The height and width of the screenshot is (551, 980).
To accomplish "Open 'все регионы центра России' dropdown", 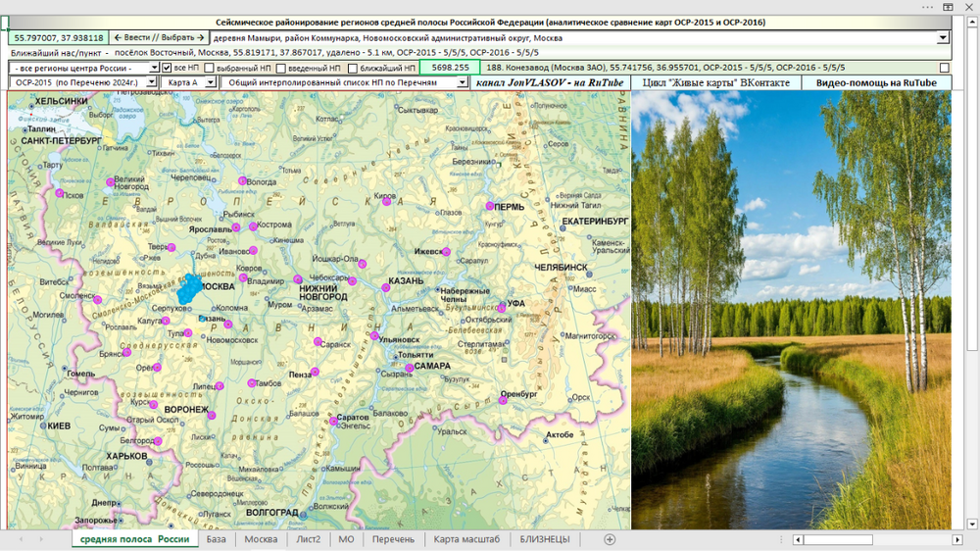I will pos(154,68).
